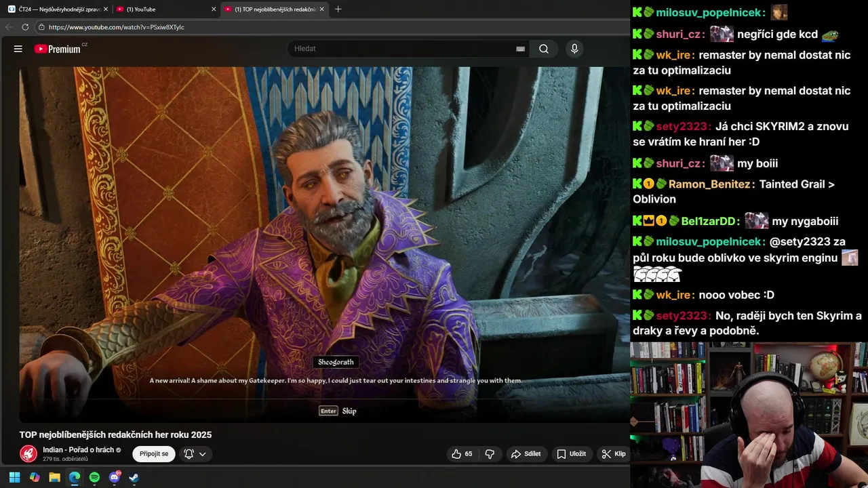Image resolution: width=868 pixels, height=488 pixels.
Task: Focus the Hledat search field
Action: pyautogui.click(x=403, y=49)
